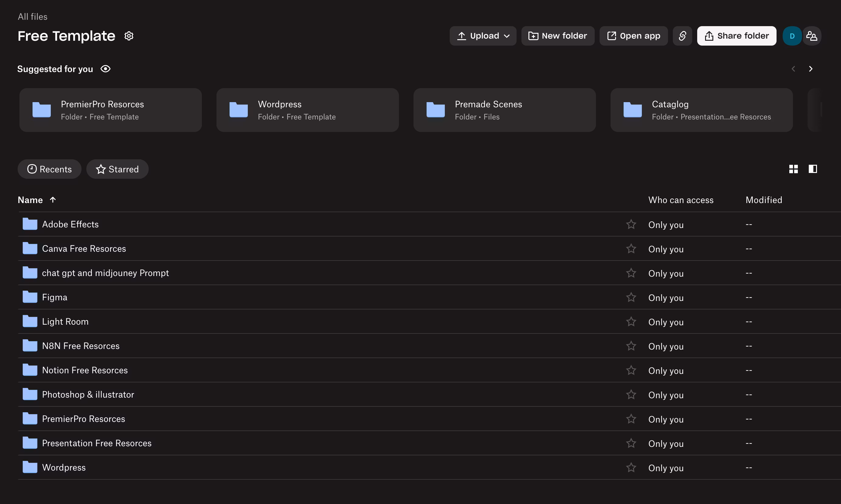The image size is (841, 504).
Task: Select the Recents filter tab
Action: [x=50, y=169]
